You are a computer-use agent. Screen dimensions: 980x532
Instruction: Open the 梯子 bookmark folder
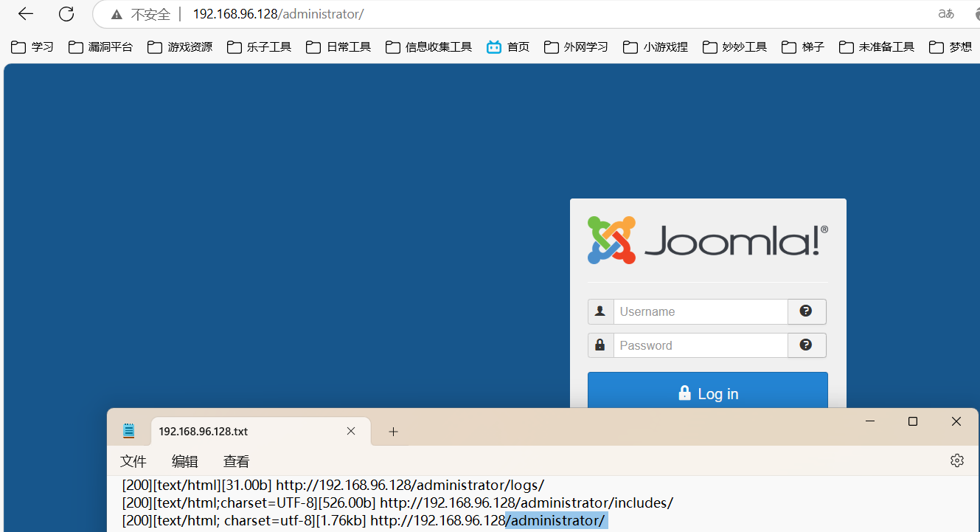803,47
